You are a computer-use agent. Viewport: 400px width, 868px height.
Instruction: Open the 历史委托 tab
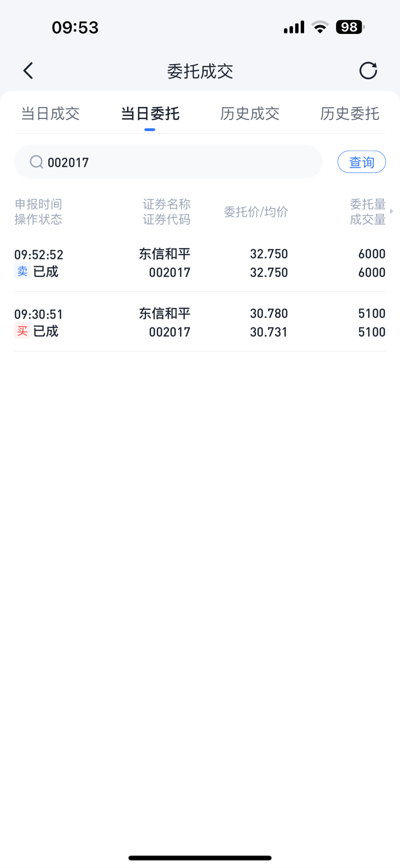[x=349, y=114]
